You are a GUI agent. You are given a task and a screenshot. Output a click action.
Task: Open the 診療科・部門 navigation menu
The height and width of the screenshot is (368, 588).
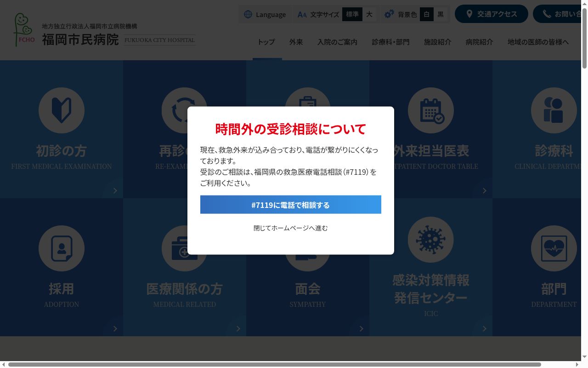(x=390, y=42)
